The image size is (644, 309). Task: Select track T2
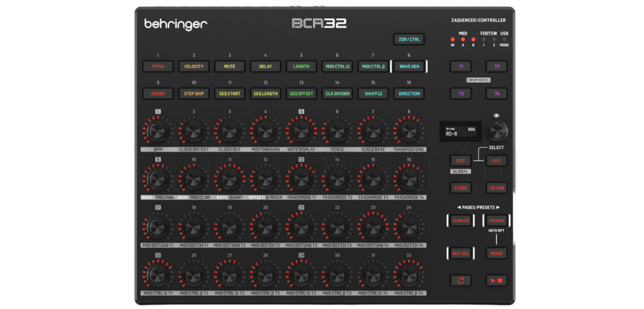point(497,66)
